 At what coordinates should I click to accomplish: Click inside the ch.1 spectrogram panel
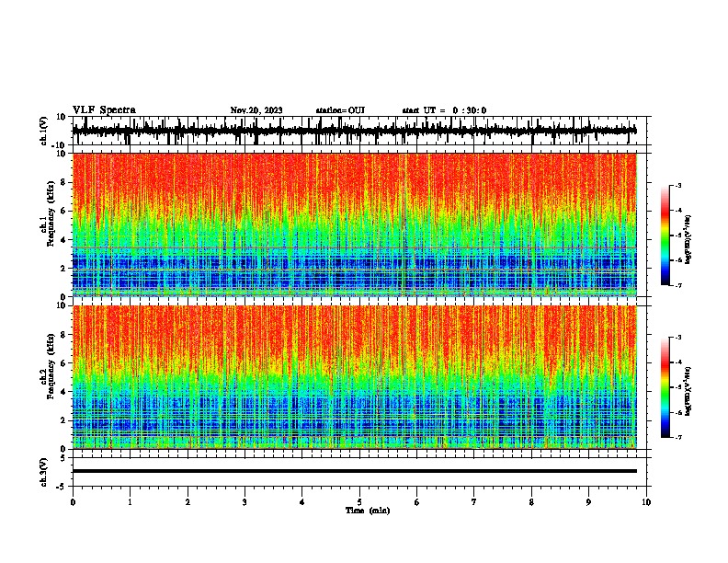coord(354,224)
